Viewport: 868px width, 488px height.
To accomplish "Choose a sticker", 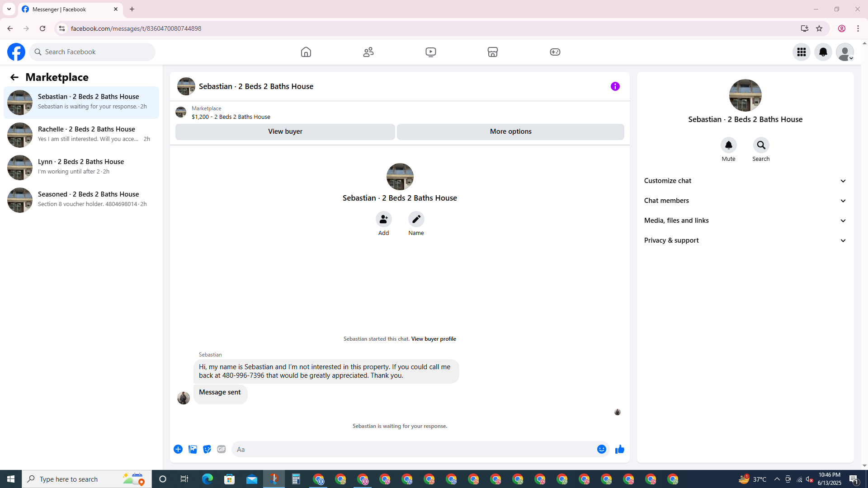I will click(x=207, y=449).
